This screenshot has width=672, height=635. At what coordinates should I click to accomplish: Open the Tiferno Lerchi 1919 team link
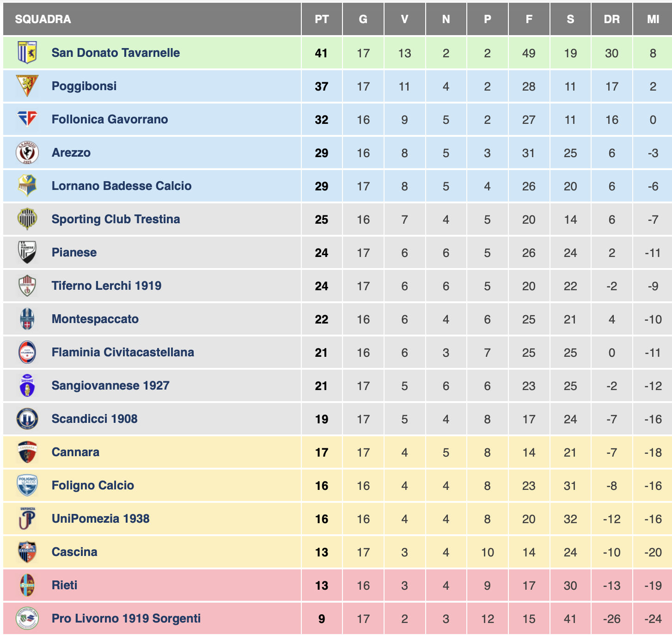click(106, 286)
